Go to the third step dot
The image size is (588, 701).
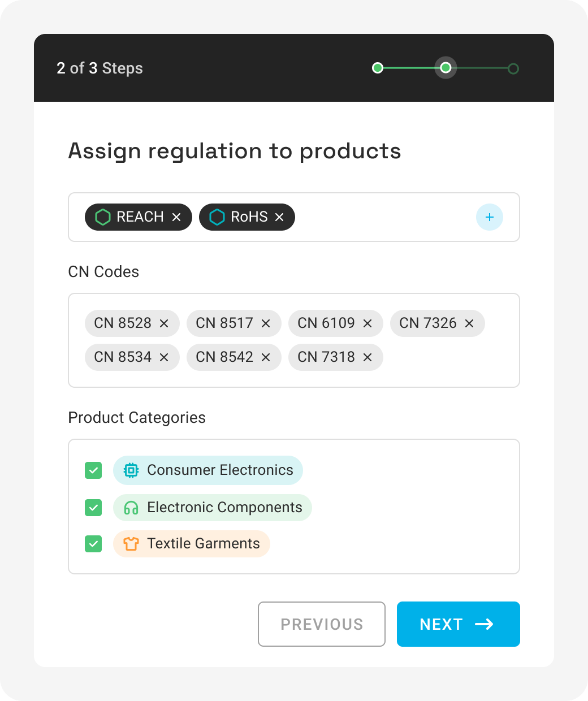click(513, 69)
